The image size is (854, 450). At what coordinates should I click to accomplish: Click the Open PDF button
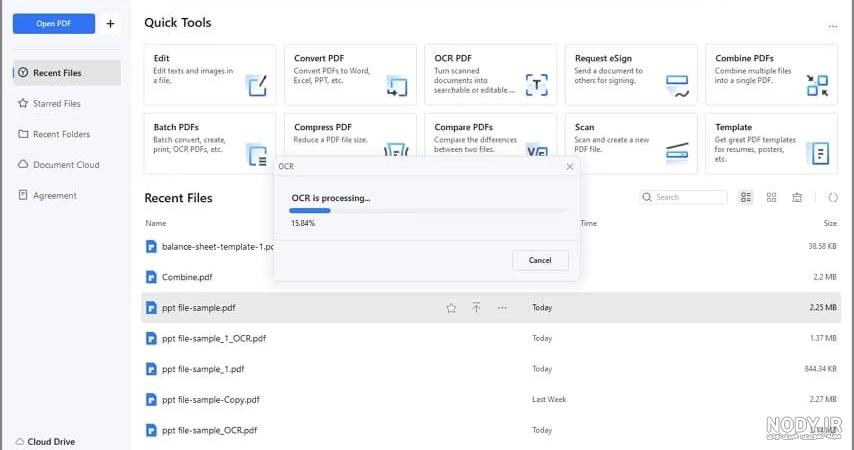(54, 23)
